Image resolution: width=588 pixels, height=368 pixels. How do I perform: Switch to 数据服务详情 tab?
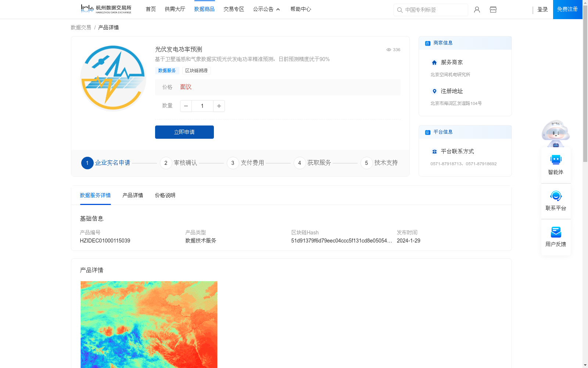[x=95, y=195]
